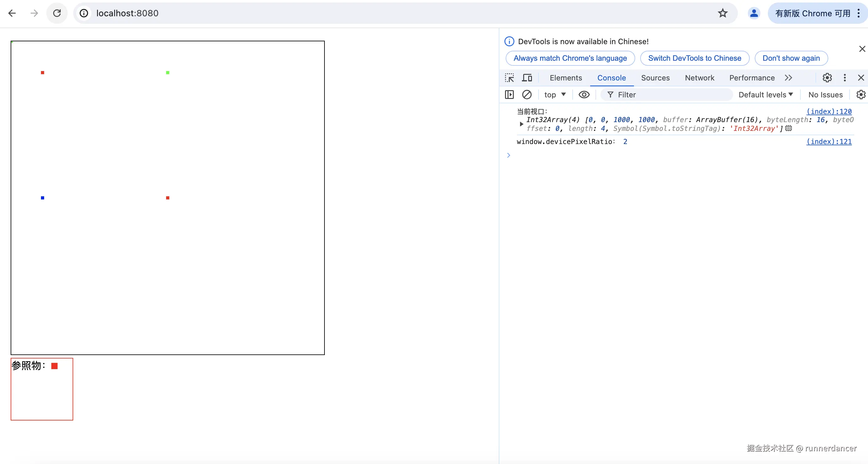Clear the console with the ban icon
The height and width of the screenshot is (464, 868).
527,95
